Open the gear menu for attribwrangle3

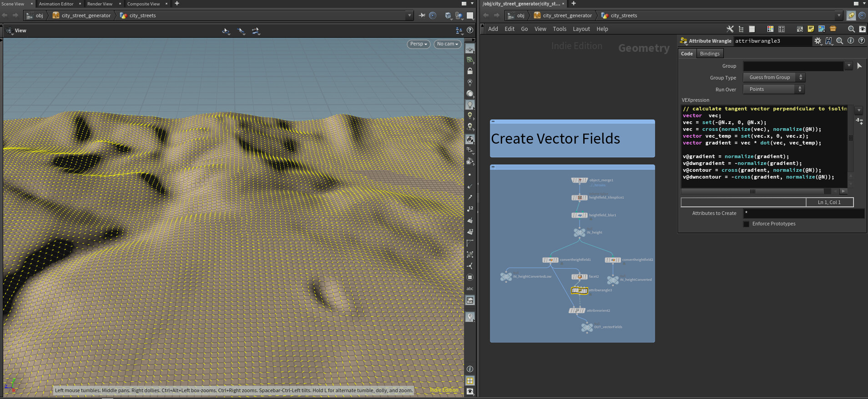coord(818,41)
